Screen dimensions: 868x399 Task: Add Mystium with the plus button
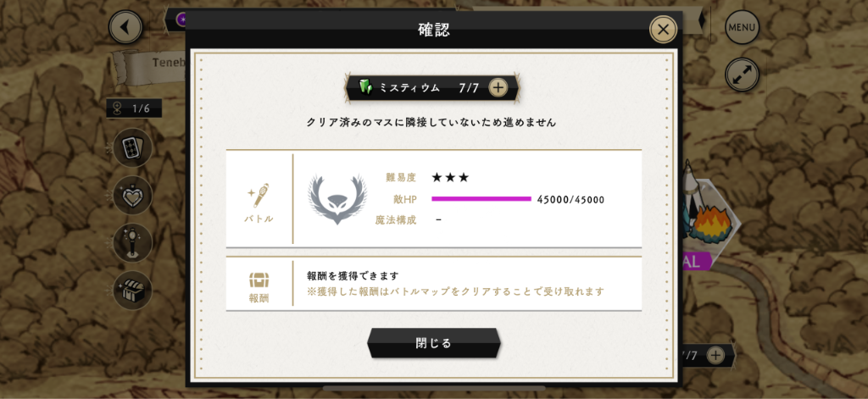coord(498,87)
